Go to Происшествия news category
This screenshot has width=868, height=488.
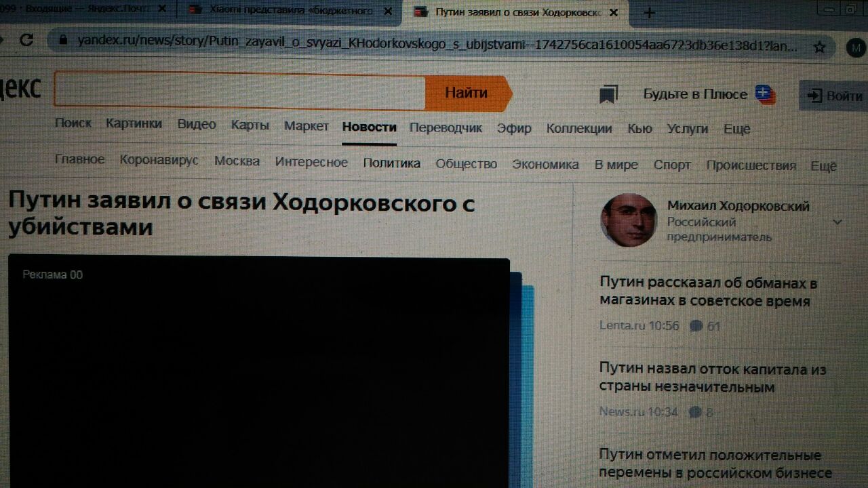click(751, 165)
